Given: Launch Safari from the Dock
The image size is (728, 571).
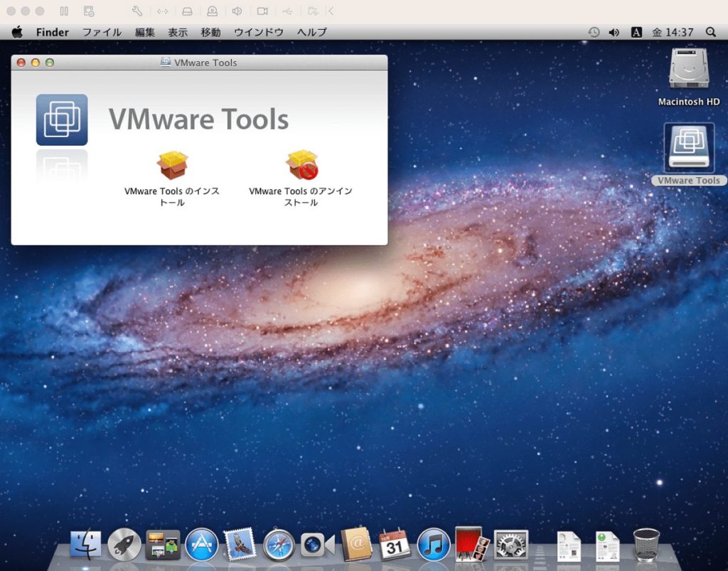Looking at the screenshot, I should coord(279,543).
